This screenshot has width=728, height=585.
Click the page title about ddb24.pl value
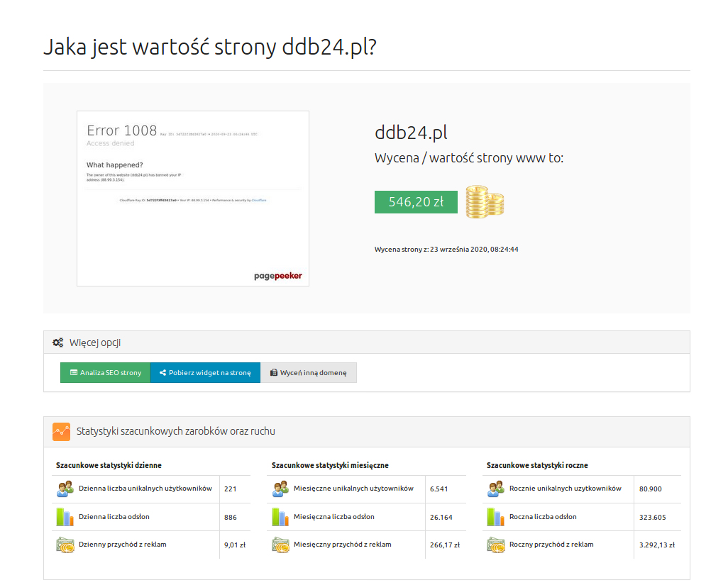[209, 47]
